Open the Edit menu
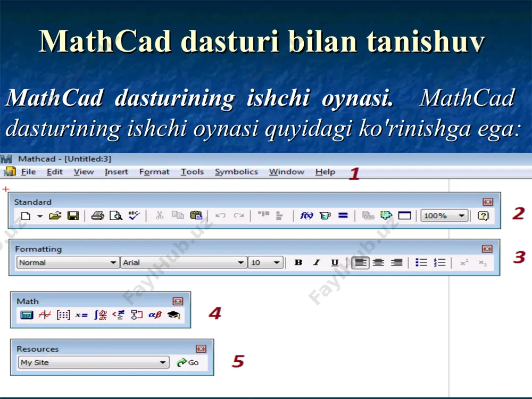Viewport: 532px width, 399px height. (55, 172)
